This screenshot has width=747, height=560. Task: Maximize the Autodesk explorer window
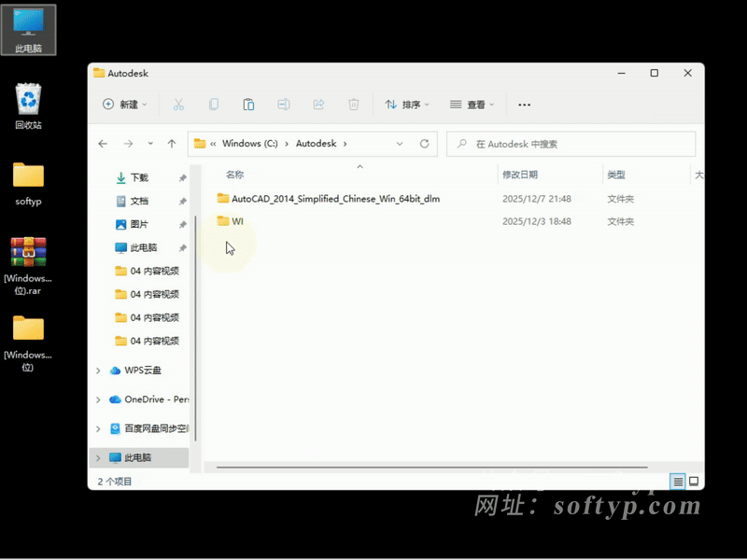click(655, 73)
